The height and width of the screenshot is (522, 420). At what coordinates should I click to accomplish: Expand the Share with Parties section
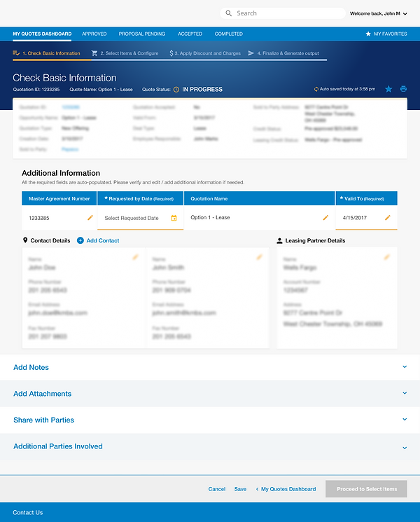pos(210,420)
